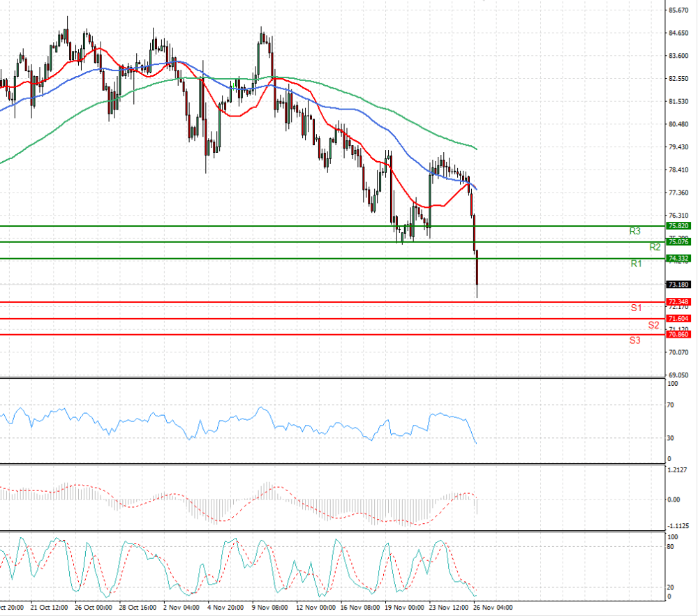Click the stochastic 20 level label
The width and height of the screenshot is (698, 616).
coord(670,587)
